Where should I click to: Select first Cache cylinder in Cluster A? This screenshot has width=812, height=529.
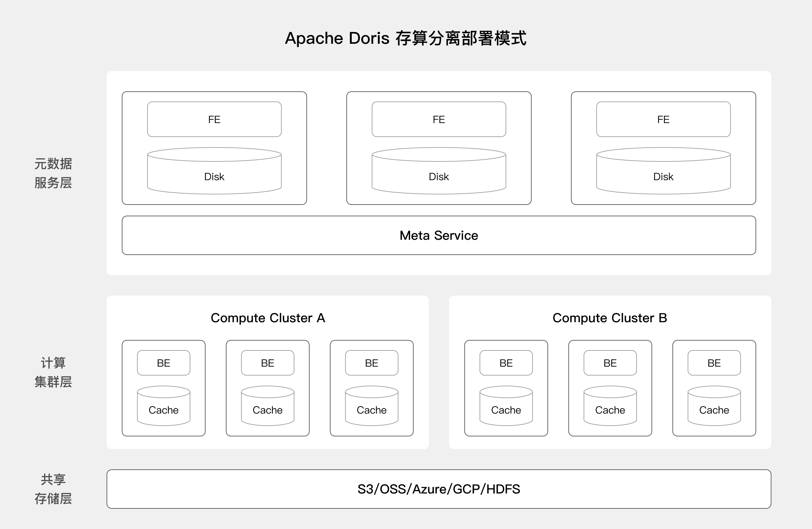coord(164,406)
